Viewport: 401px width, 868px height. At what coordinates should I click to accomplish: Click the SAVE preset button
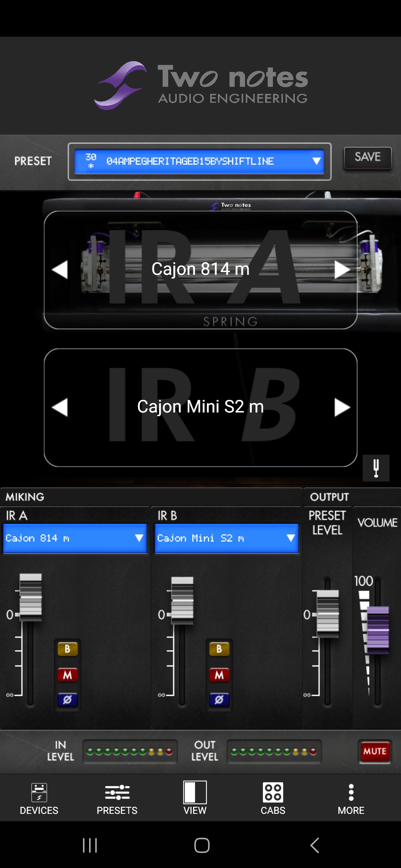[x=368, y=158]
